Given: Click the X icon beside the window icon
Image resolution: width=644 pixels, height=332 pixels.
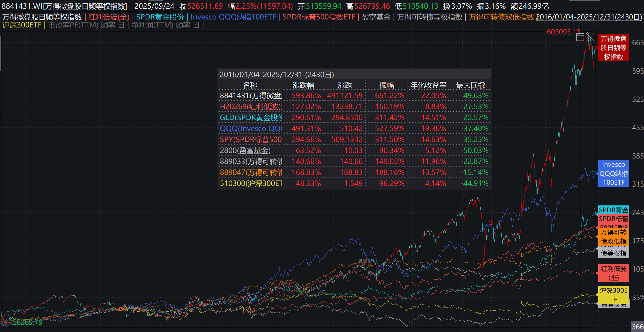Looking at the screenshot, I should [591, 37].
